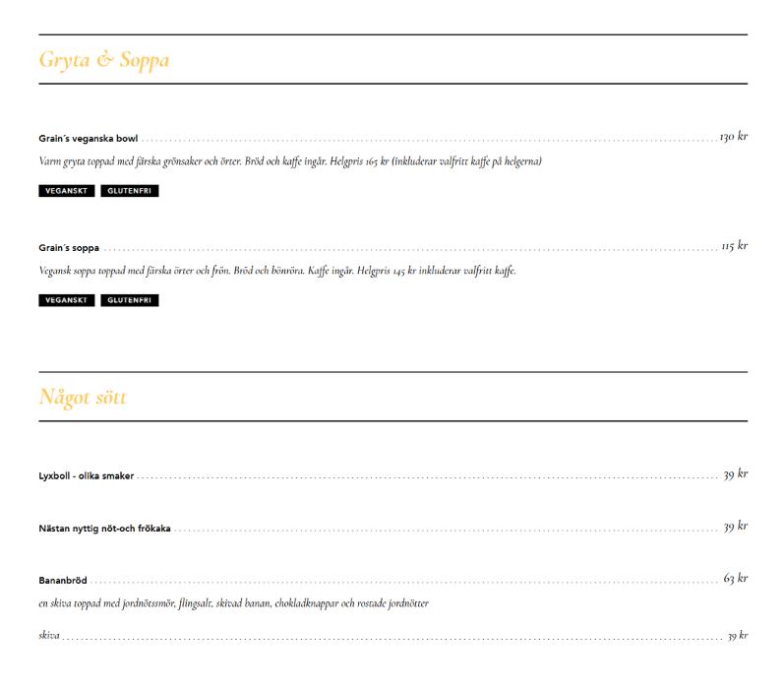Viewport: 784px width, 689px height.
Task: Click the Bananbröd description text
Action: [233, 603]
